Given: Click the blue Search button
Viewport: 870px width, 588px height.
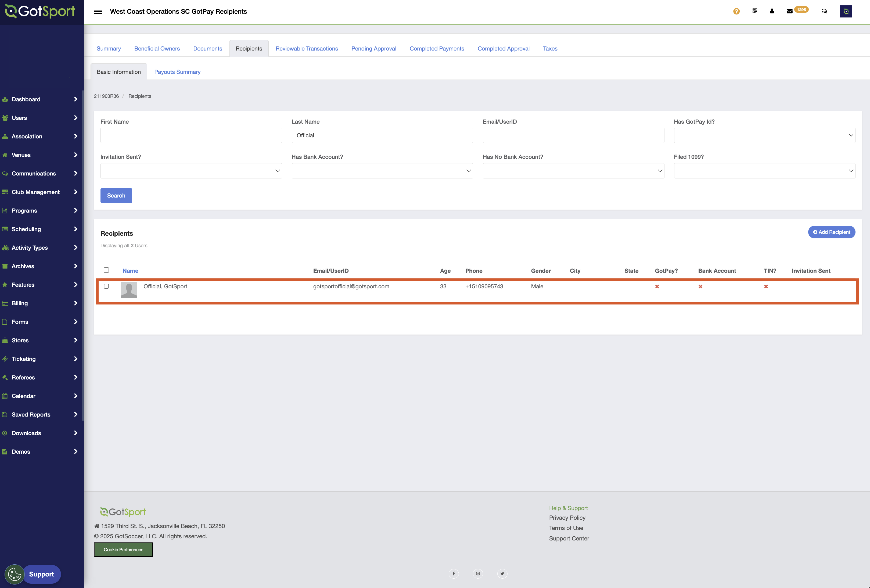Looking at the screenshot, I should [x=116, y=195].
